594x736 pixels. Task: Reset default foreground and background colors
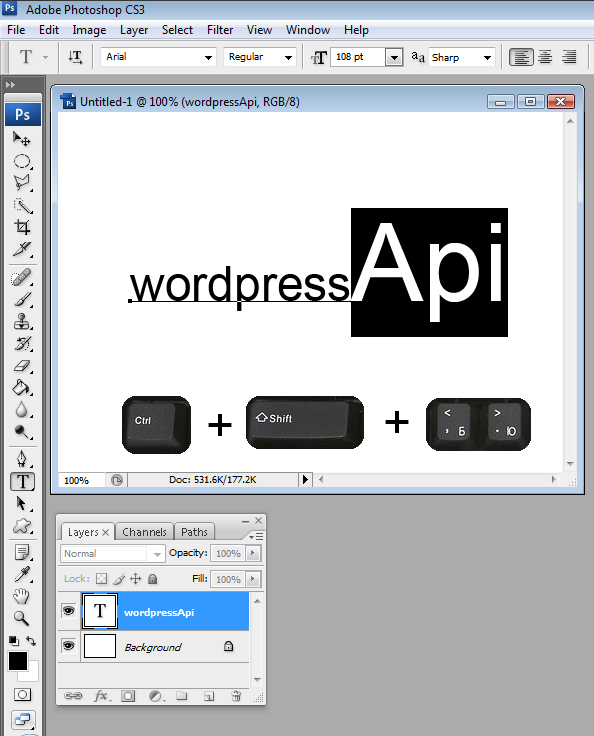[x=14, y=641]
